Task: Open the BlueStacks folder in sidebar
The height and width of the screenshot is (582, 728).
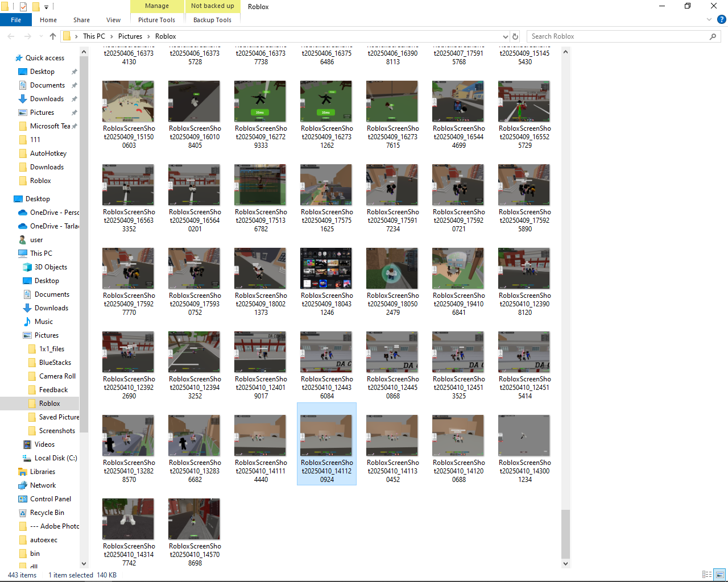Action: pyautogui.click(x=55, y=363)
